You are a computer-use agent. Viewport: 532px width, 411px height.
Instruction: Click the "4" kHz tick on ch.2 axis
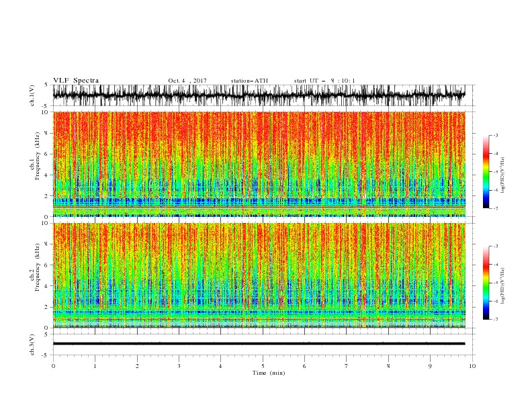tap(47, 286)
